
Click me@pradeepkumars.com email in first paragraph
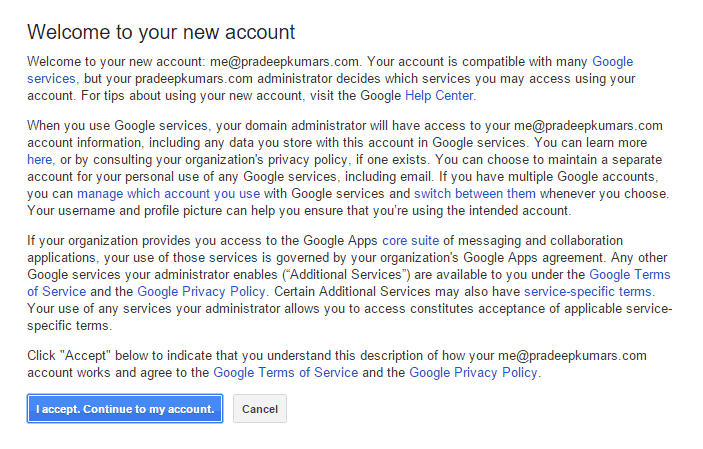point(284,61)
